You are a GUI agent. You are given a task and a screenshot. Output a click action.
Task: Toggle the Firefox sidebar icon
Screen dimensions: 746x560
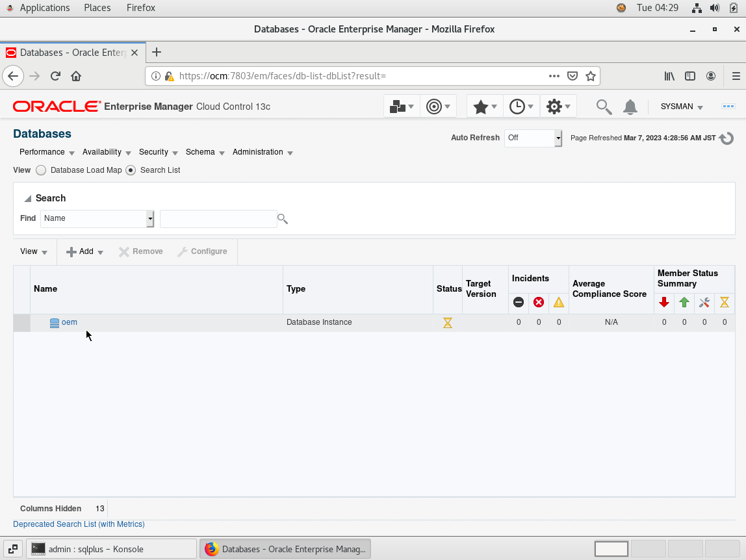click(690, 76)
